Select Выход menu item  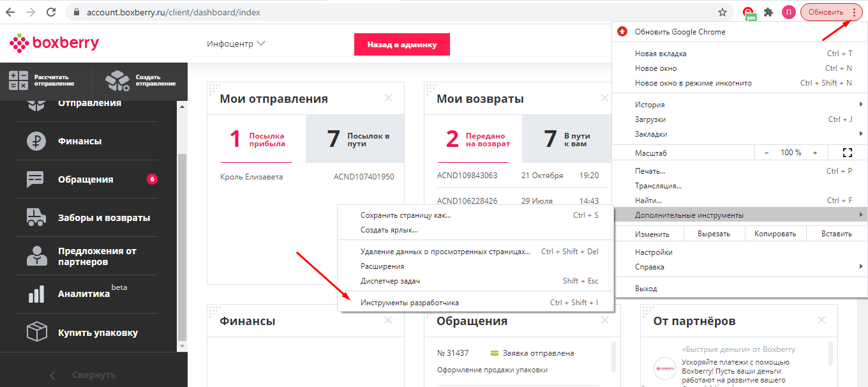[x=740, y=289]
